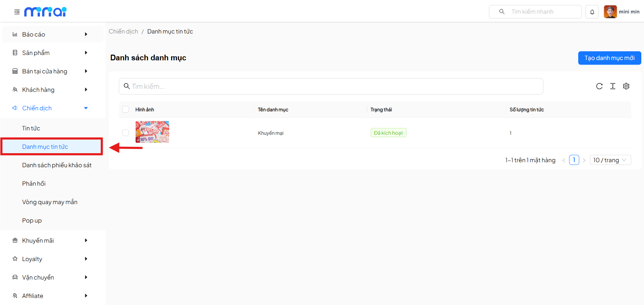Click the hamburger menu collapse icon
The width and height of the screenshot is (644, 305).
pos(17,12)
